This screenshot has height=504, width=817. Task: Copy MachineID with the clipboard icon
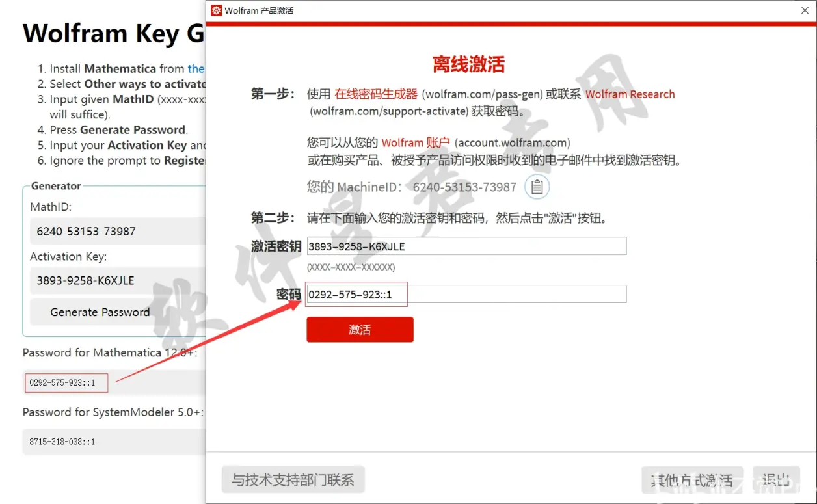coord(537,187)
